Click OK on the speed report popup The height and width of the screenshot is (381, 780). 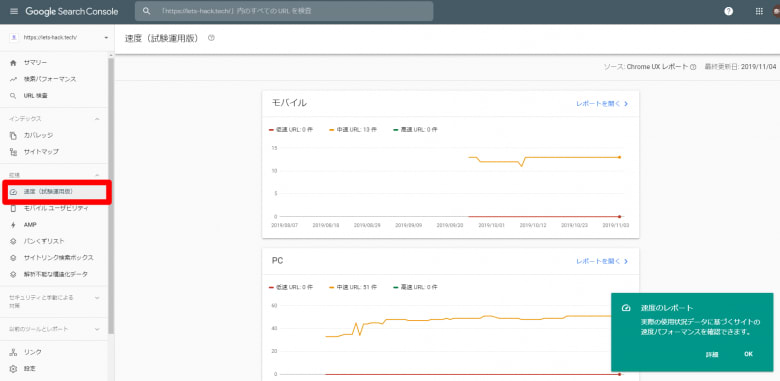[748, 354]
